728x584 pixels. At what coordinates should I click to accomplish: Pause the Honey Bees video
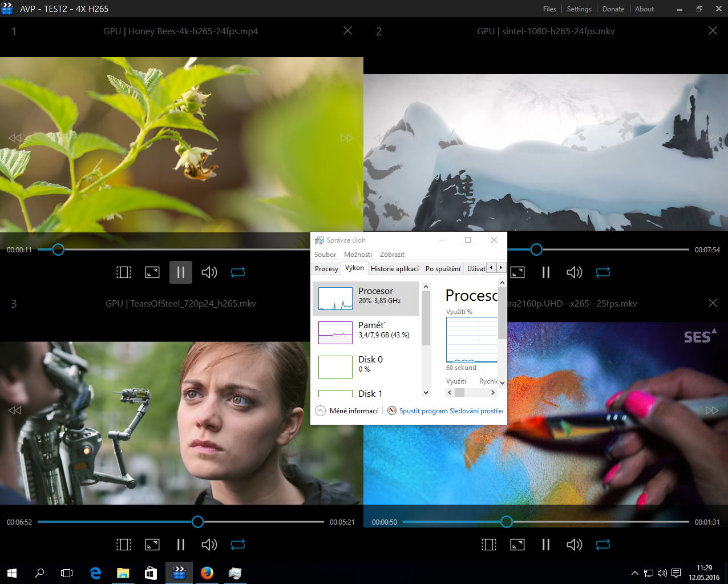point(181,272)
